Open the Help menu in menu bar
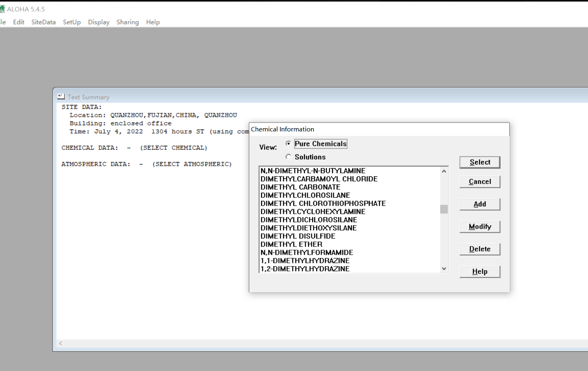The image size is (588, 371). pyautogui.click(x=153, y=22)
